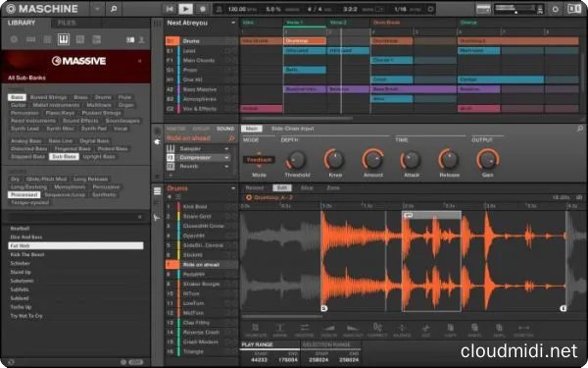Open the Side-Chain Input page

tap(292, 129)
